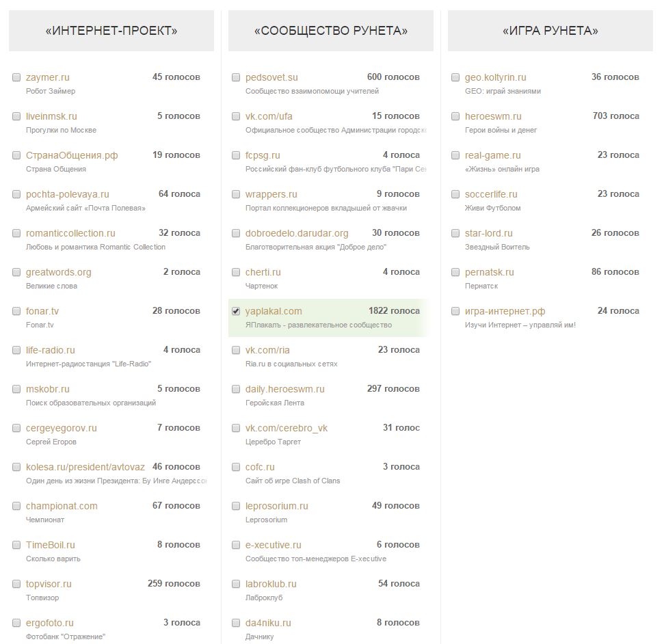Tick the heroeswm.ru vote checkbox
Viewport: 664px width, 644px height.
point(455,116)
